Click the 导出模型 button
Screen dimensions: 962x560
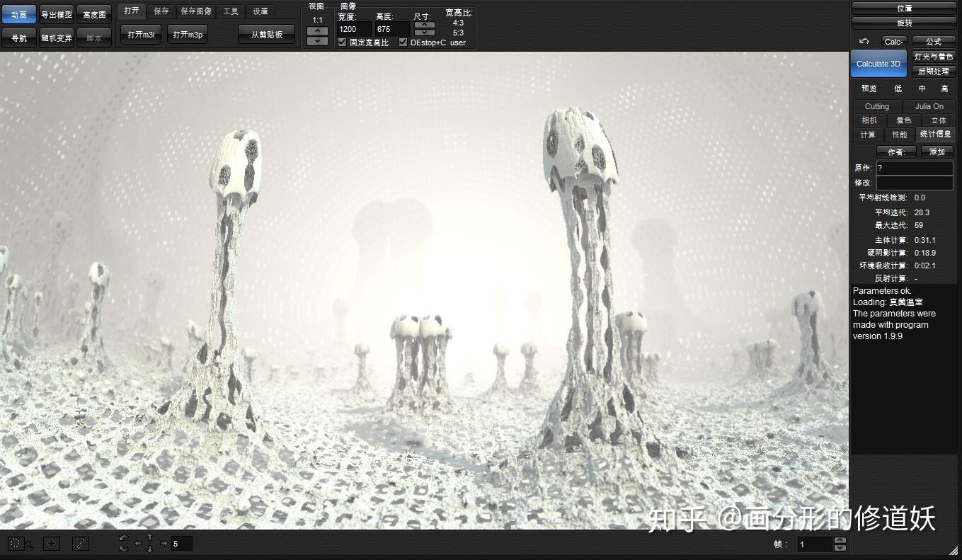point(57,15)
